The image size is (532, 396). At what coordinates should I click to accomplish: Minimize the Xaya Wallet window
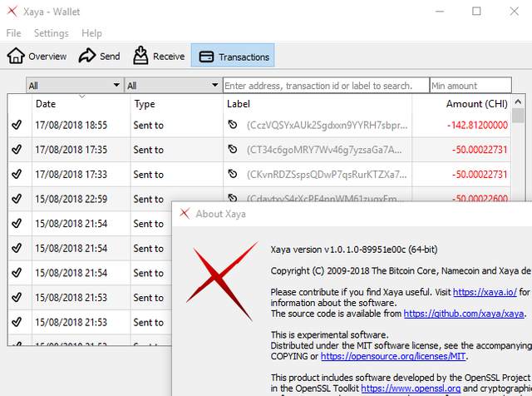pos(440,11)
